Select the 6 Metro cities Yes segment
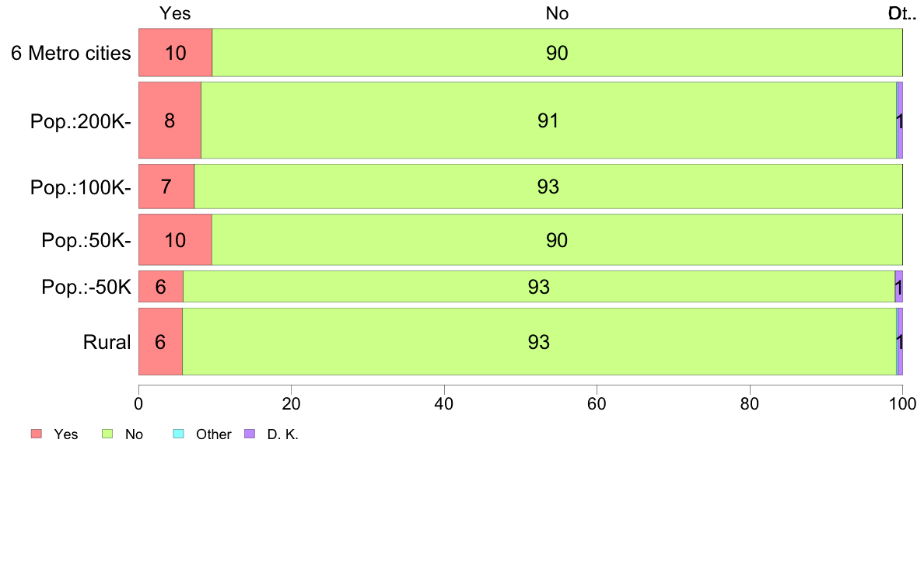The image size is (924, 572). tap(176, 52)
